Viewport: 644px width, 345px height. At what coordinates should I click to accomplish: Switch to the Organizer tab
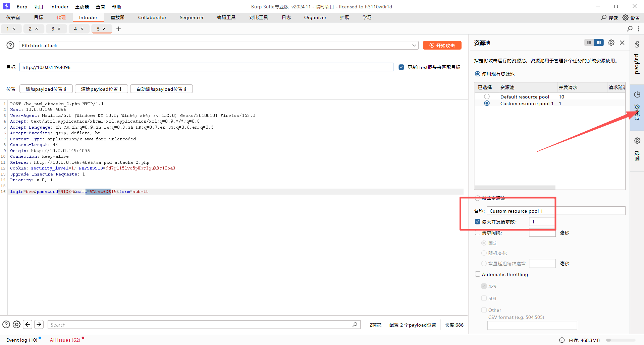pos(315,17)
